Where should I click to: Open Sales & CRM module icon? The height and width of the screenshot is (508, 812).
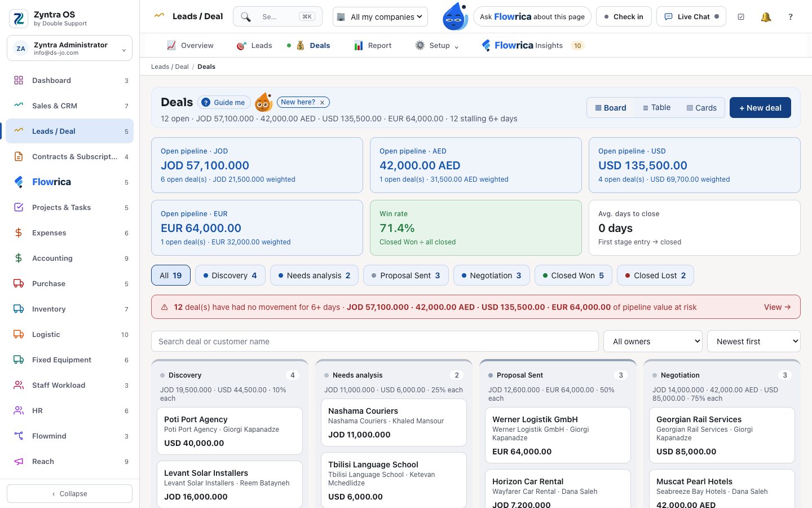point(19,106)
